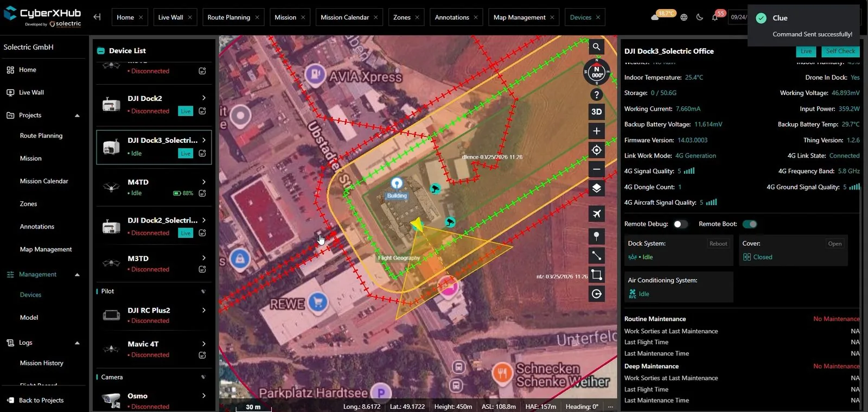Close the Annotations tab
Image resolution: width=868 pixels, height=412 pixels.
476,17
